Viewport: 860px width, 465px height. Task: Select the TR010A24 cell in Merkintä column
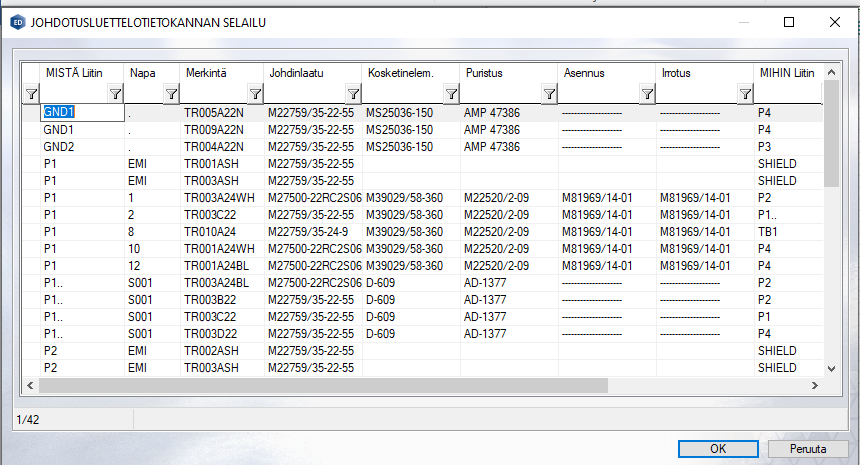coord(211,228)
